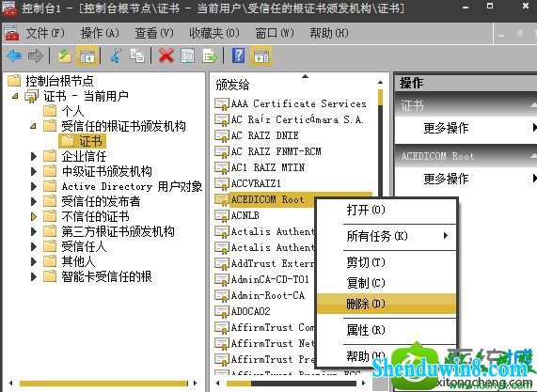Click the tree pane horizontal scrollbar
Image resolution: width=537 pixels, height=392 pixels.
(x=103, y=384)
